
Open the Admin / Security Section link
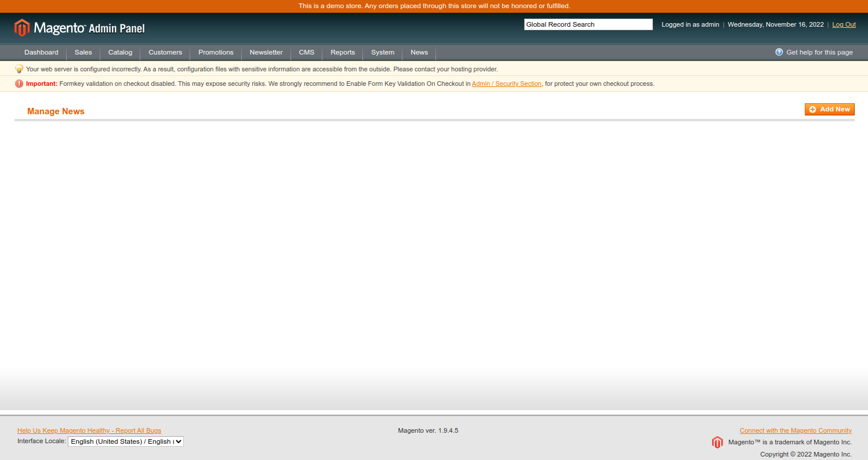(x=506, y=84)
